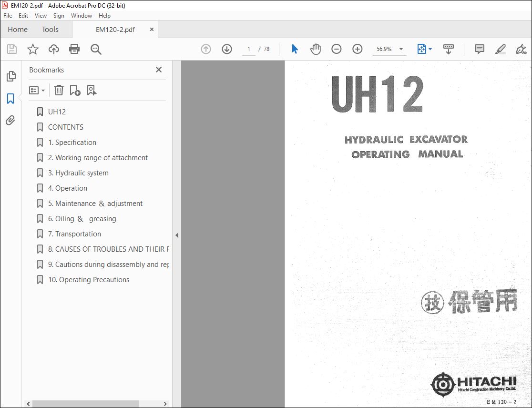Screen dimensions: 532x408
Task: Open the Help menu
Action: [104, 16]
